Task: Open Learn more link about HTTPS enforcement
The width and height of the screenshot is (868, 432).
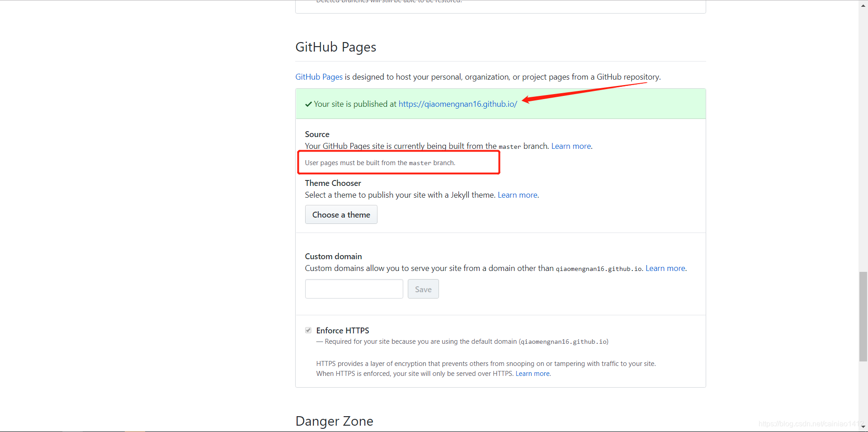Action: point(533,374)
